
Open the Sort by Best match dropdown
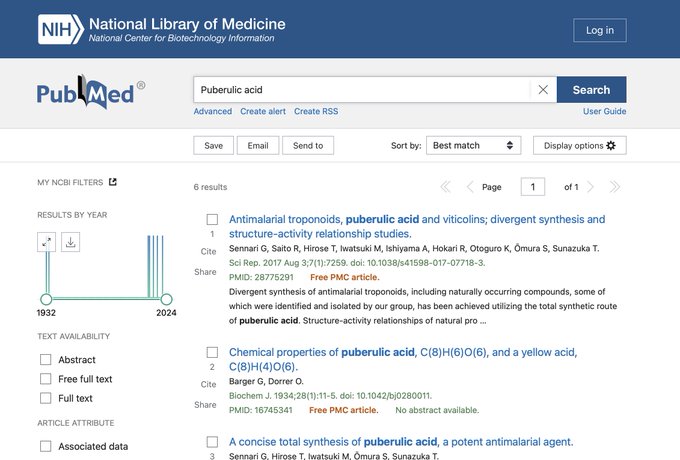click(x=473, y=146)
